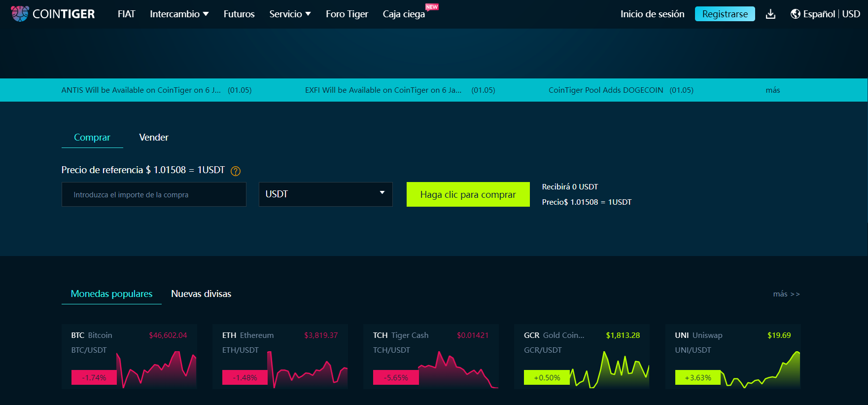
Task: Focus the purchase amount input field
Action: coord(154,194)
